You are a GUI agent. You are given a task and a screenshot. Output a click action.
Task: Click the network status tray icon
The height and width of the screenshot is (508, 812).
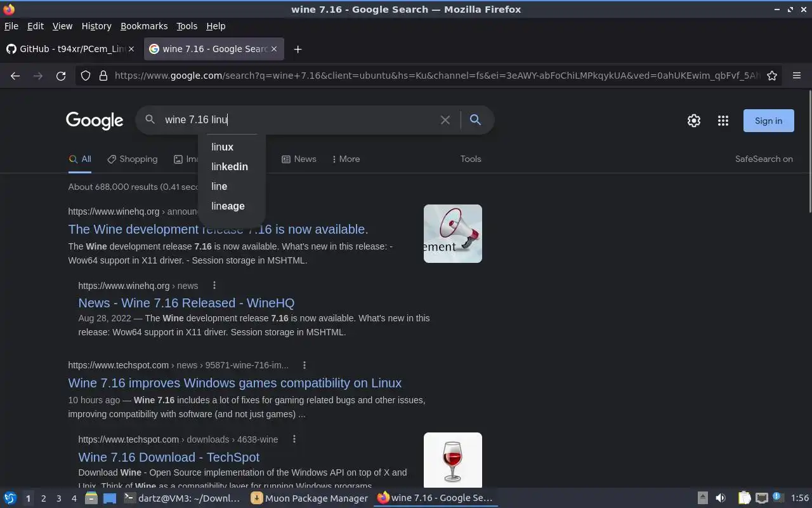[x=762, y=498]
